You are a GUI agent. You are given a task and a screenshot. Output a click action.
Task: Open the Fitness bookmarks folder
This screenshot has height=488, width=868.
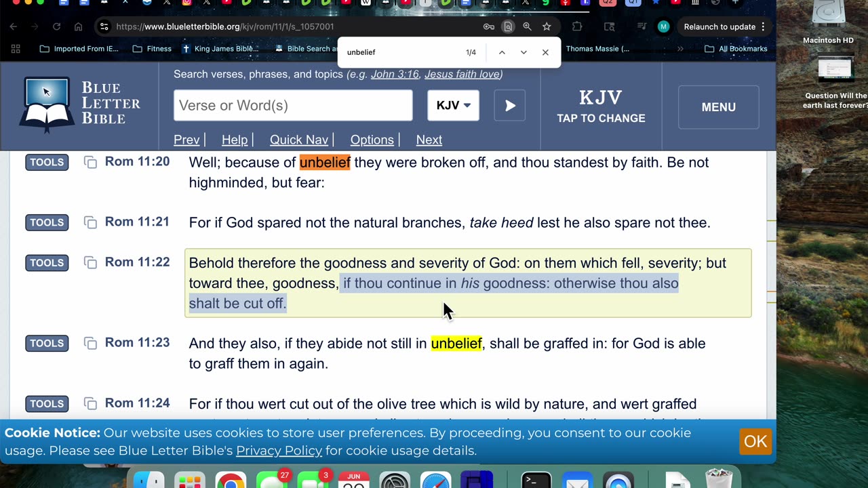(153, 49)
